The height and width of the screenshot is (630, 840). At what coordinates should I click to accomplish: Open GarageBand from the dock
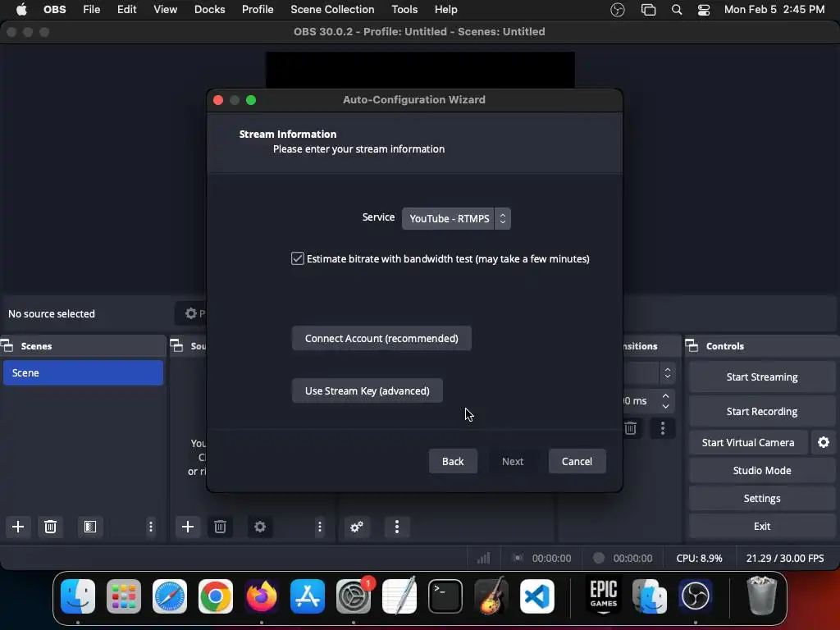tap(491, 596)
